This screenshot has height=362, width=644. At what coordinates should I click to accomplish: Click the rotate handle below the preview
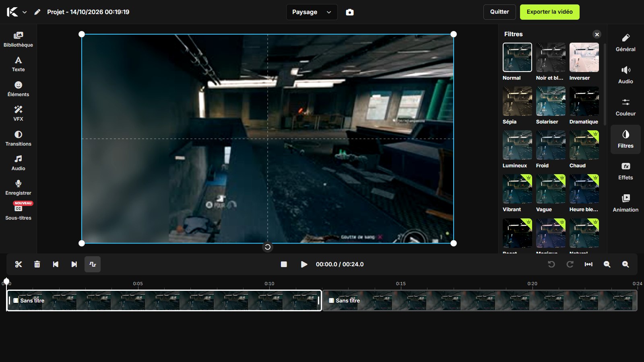click(268, 247)
